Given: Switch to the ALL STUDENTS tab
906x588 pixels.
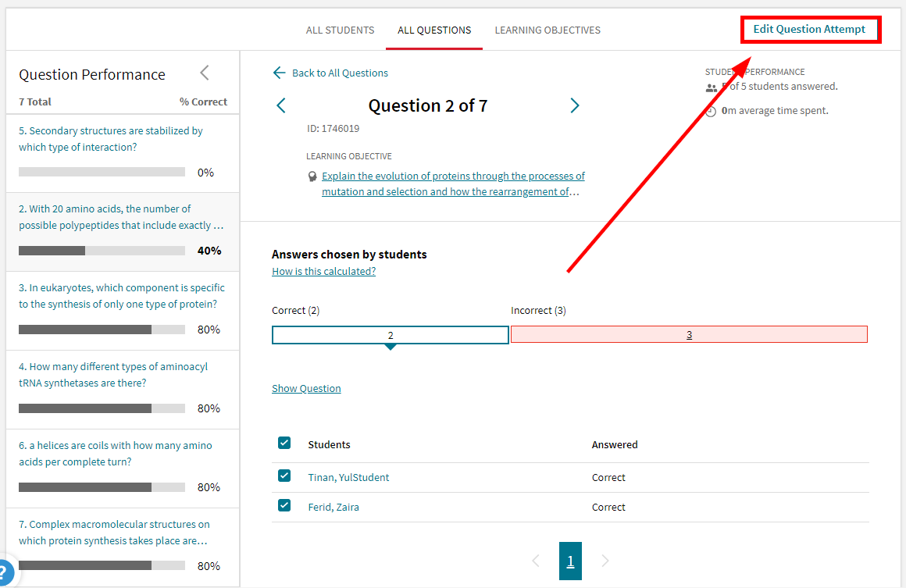Looking at the screenshot, I should (x=340, y=30).
